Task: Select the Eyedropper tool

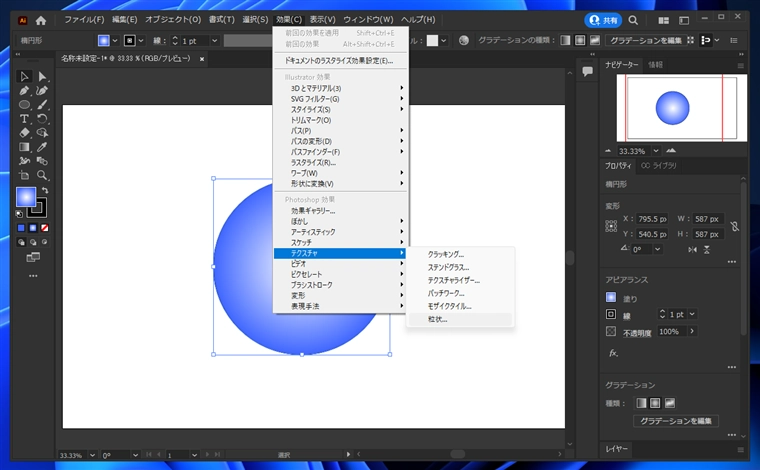Action: pos(42,147)
